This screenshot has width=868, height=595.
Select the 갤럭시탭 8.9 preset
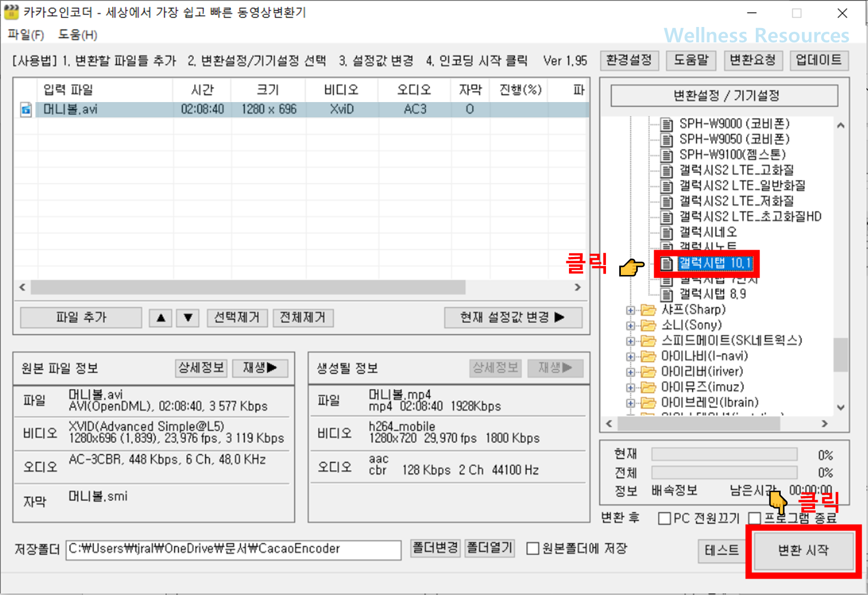point(712,294)
